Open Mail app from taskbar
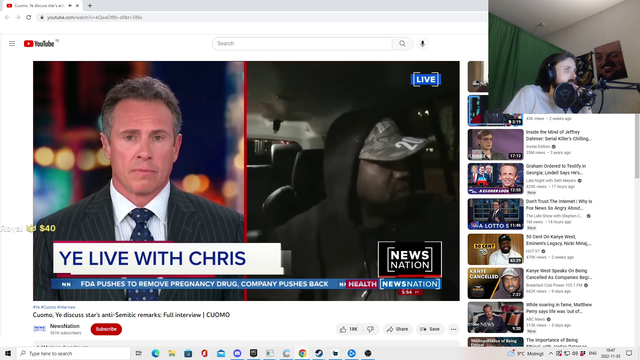Screen dimensions: 640x360 (221, 353)
